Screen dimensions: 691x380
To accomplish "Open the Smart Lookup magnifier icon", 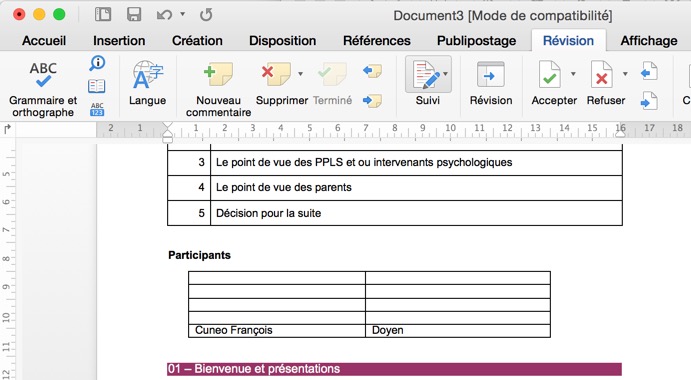I will click(x=97, y=63).
